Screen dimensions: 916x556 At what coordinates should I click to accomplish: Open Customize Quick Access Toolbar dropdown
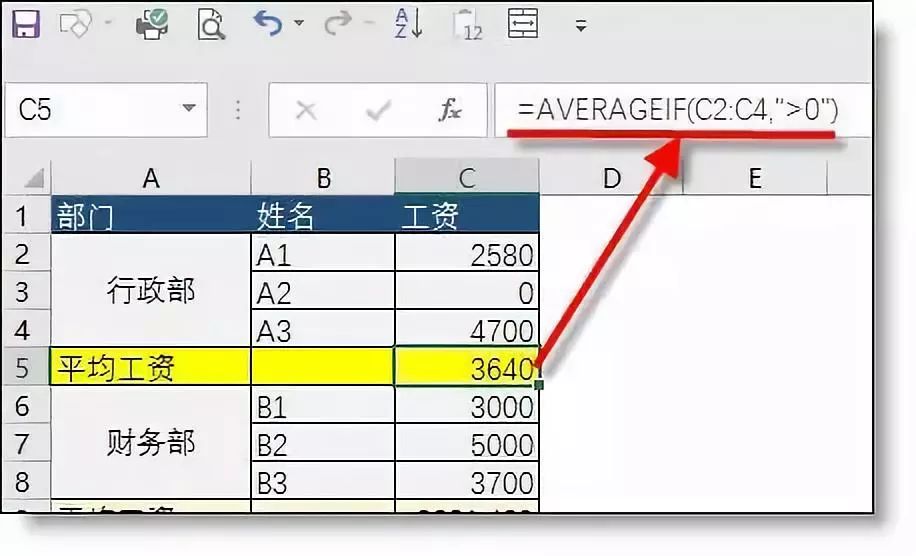[x=581, y=26]
